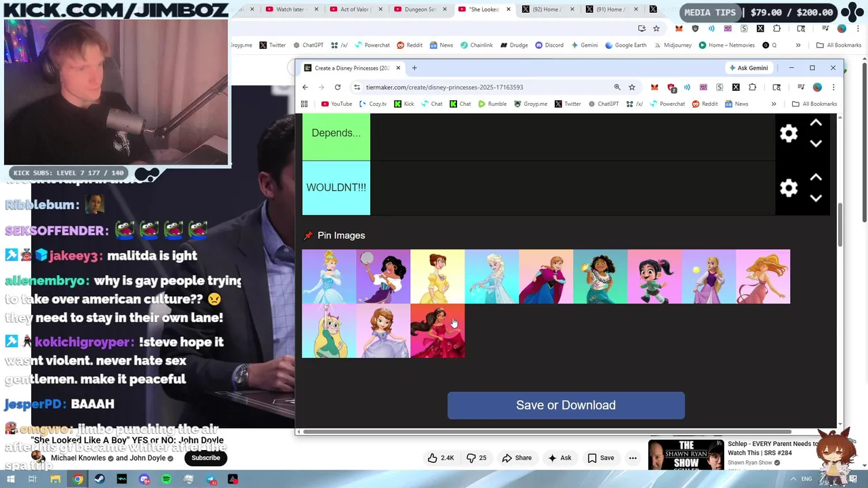Bookmark the TierMaker page with the star
This screenshot has height=488, width=868.
click(x=632, y=87)
